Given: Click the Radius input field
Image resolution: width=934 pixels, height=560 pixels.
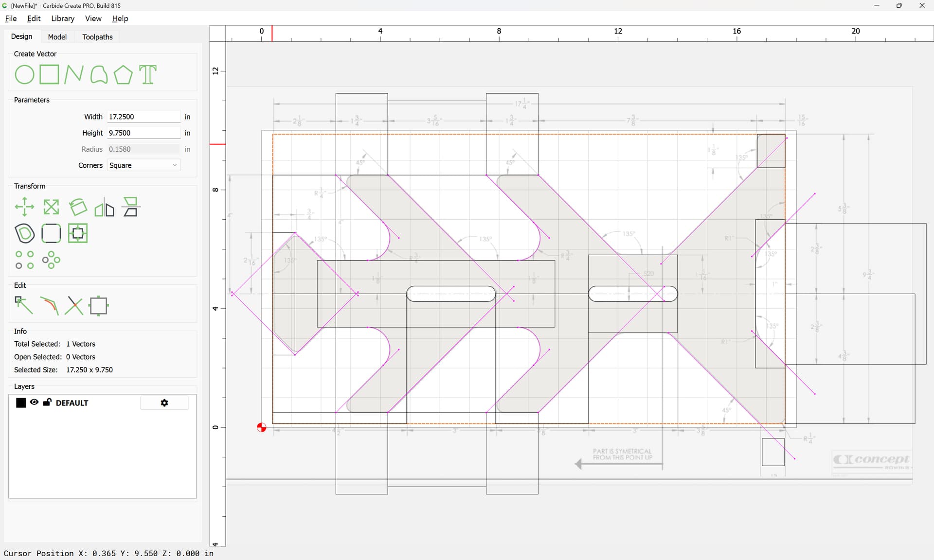Looking at the screenshot, I should point(144,149).
